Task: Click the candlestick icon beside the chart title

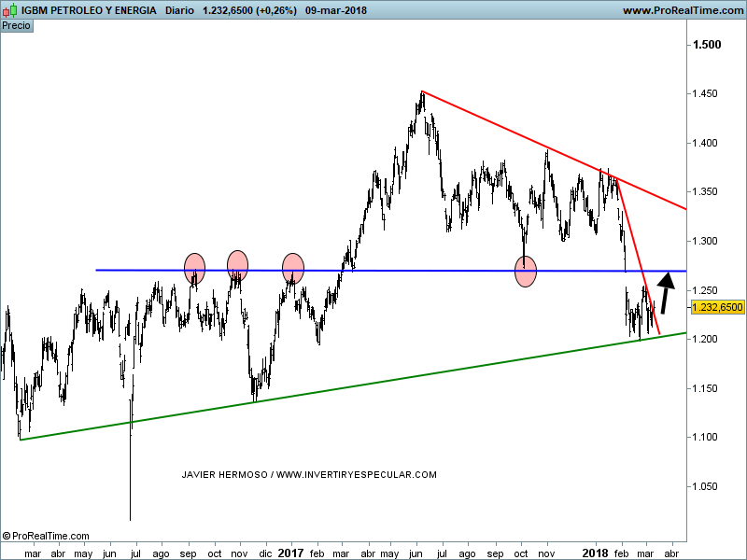Action: click(x=10, y=10)
